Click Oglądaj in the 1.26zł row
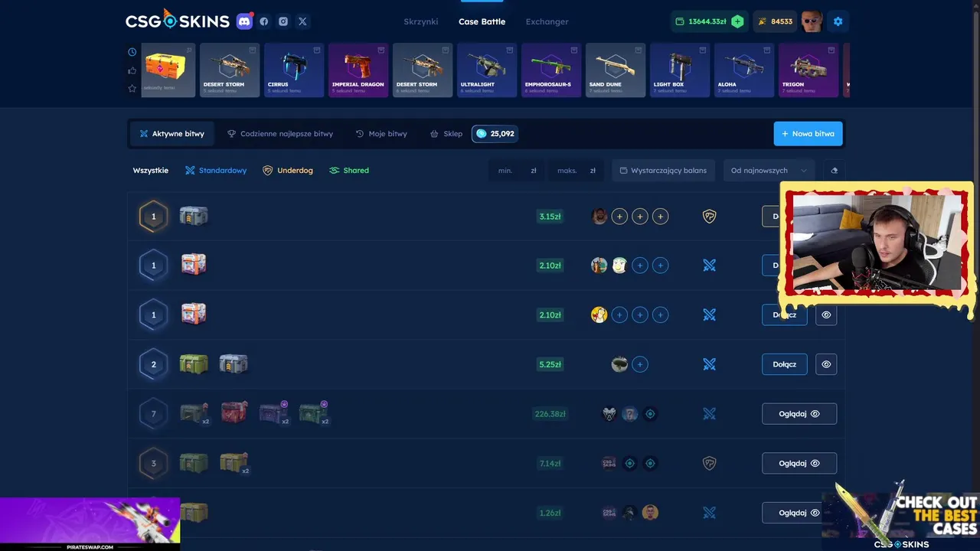 [x=799, y=513]
